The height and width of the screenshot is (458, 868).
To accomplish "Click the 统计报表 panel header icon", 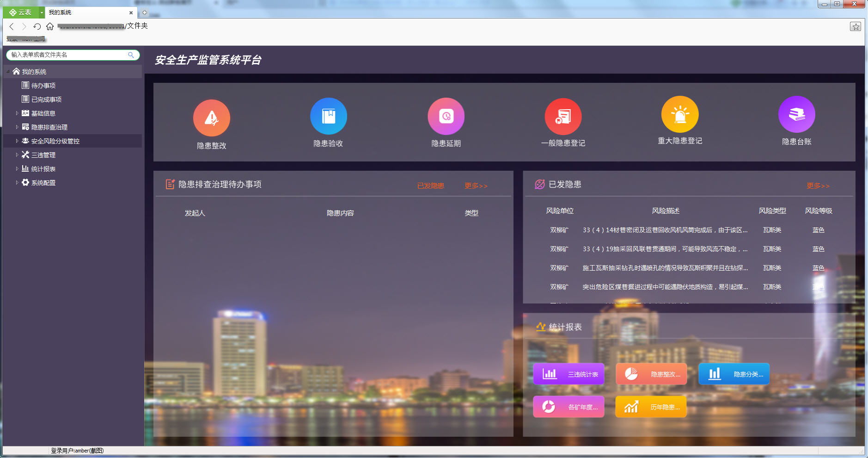I will [540, 327].
